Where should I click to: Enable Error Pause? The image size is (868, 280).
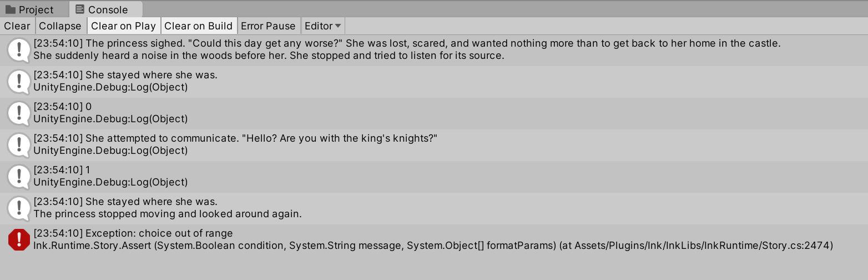(268, 26)
